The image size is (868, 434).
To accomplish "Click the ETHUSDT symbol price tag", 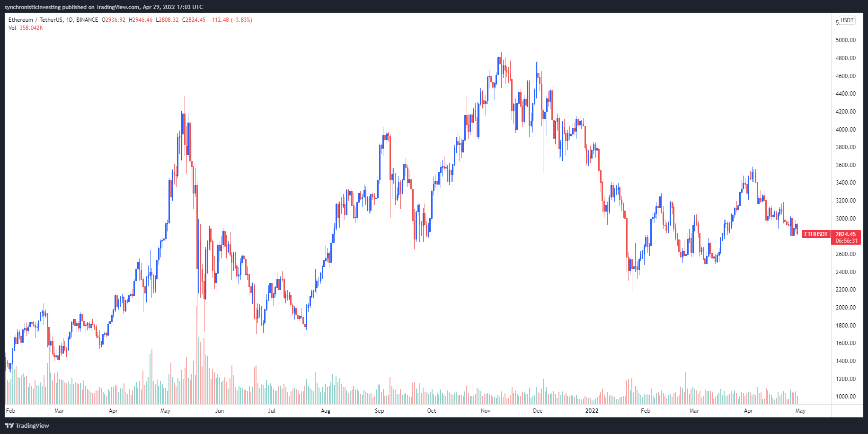I will 816,234.
